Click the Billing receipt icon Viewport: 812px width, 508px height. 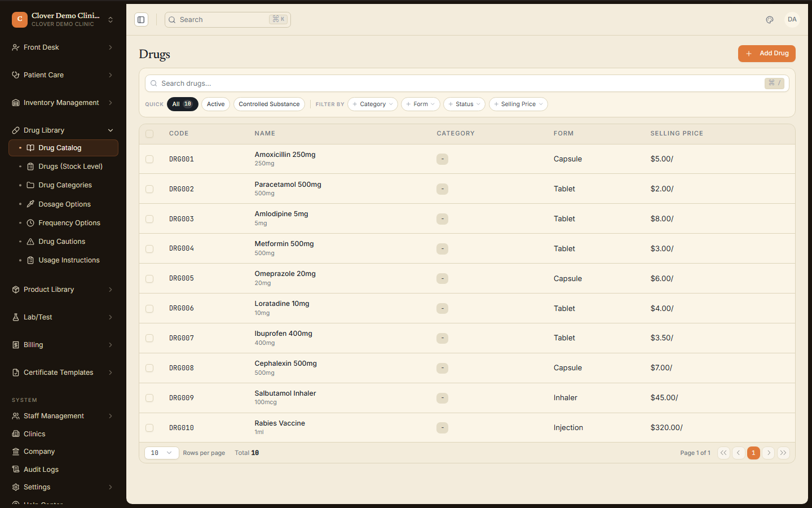pos(16,345)
